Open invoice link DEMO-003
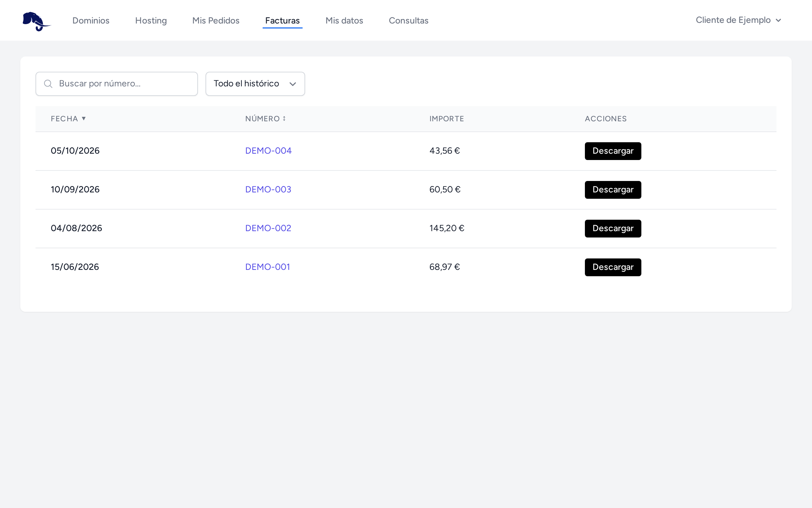The height and width of the screenshot is (508, 812). pyautogui.click(x=268, y=190)
